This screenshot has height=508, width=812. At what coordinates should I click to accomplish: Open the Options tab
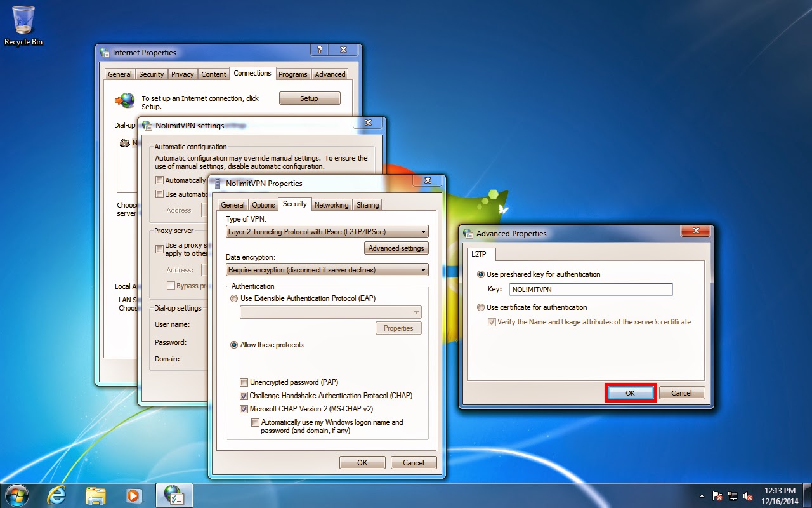[263, 205]
